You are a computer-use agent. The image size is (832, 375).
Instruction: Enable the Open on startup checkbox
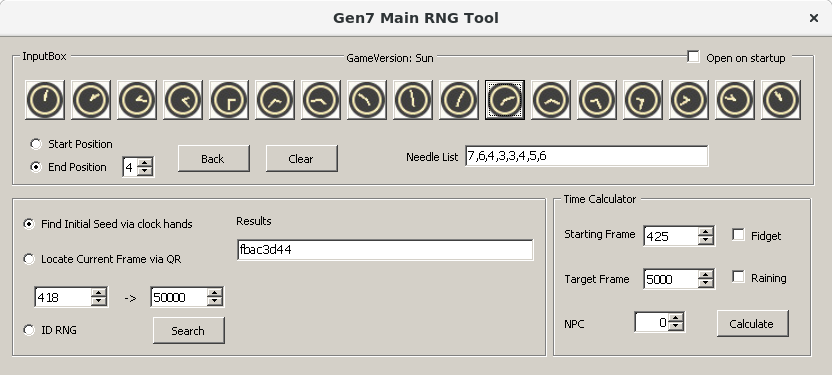pos(693,57)
